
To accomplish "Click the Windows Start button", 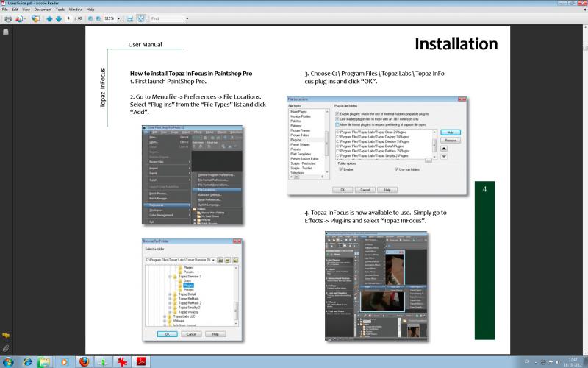I will click(7, 362).
